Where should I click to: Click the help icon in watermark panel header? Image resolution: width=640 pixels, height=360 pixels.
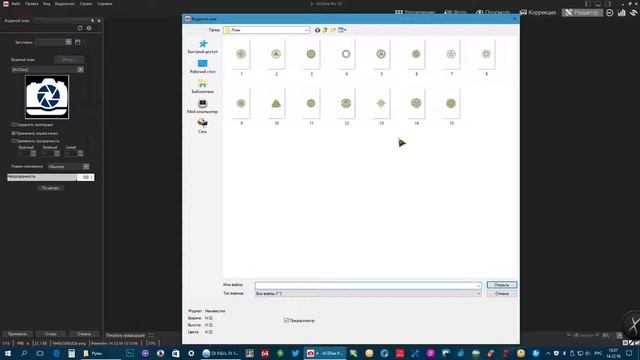click(89, 28)
